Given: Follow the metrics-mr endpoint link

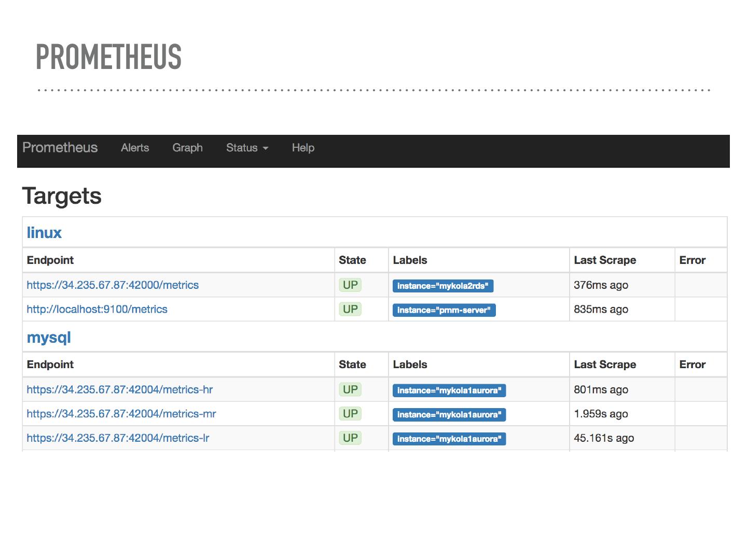Looking at the screenshot, I should 121,414.
